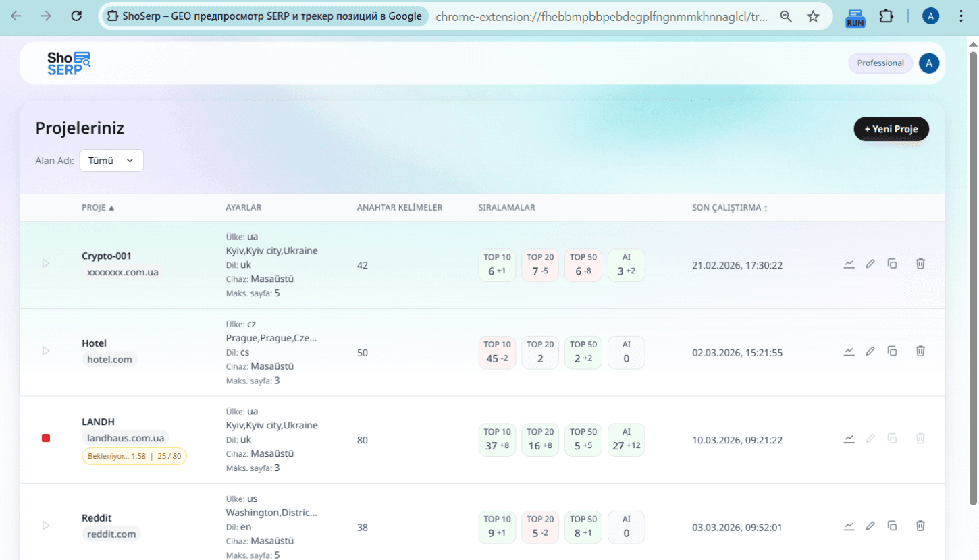This screenshot has width=979, height=560.
Task: Edit the Reddit project
Action: point(870,526)
